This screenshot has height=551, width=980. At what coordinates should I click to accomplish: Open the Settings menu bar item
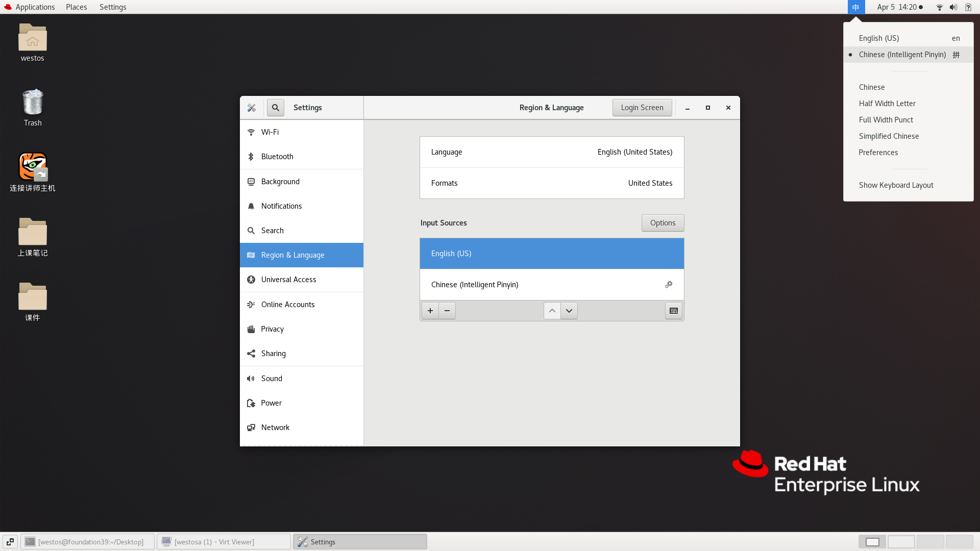coord(112,7)
